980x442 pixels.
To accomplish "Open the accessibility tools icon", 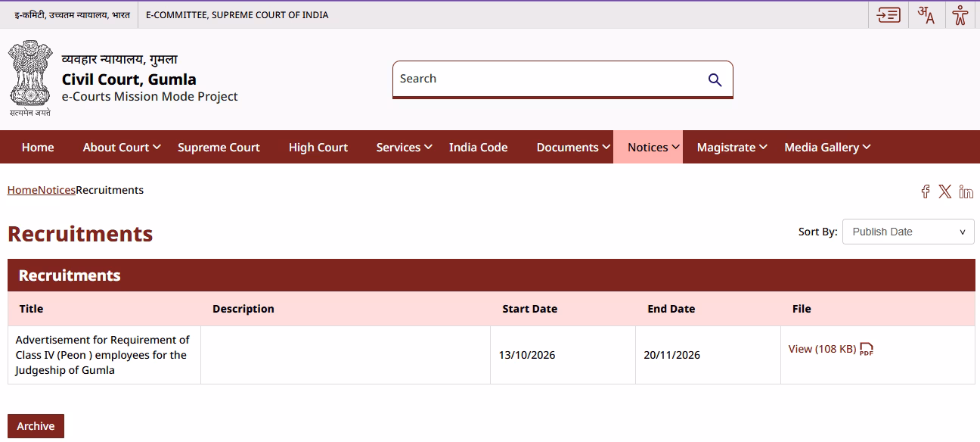I will [960, 14].
